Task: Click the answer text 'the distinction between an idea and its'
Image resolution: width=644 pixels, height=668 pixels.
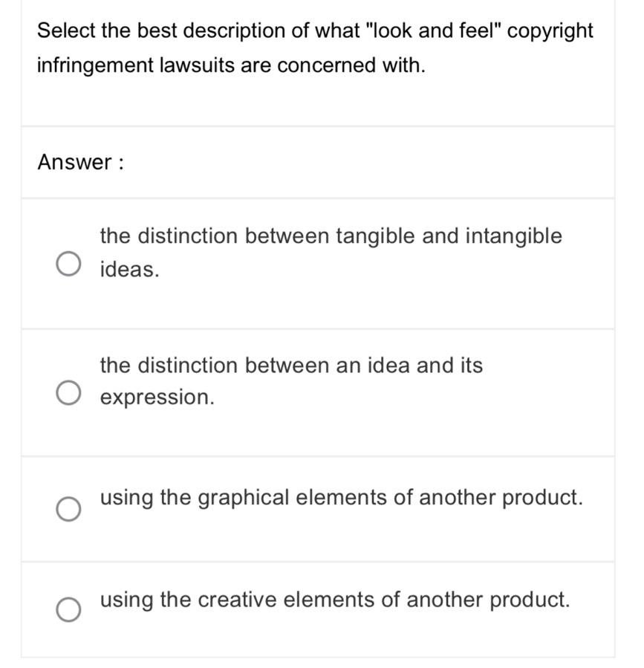Action: (x=291, y=365)
